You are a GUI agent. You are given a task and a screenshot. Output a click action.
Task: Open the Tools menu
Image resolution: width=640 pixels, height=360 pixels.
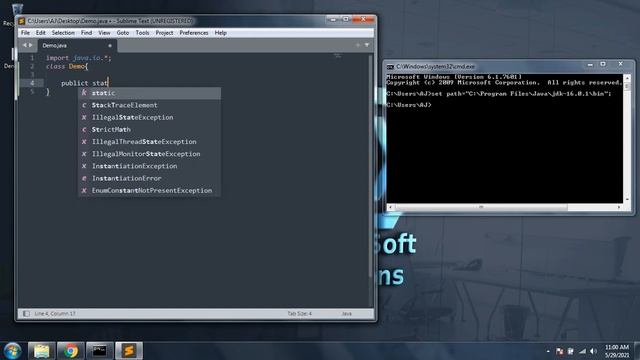coord(142,33)
